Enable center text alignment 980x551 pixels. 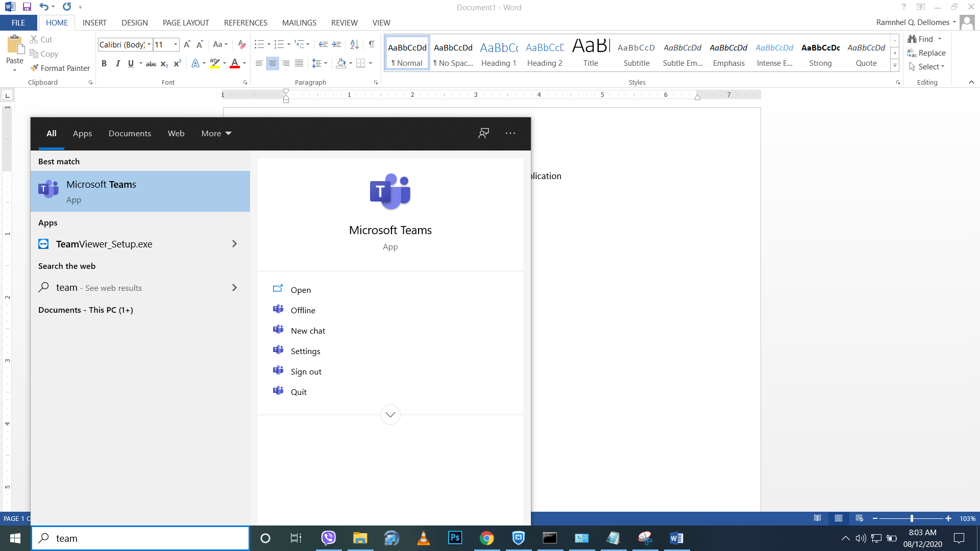[x=273, y=63]
